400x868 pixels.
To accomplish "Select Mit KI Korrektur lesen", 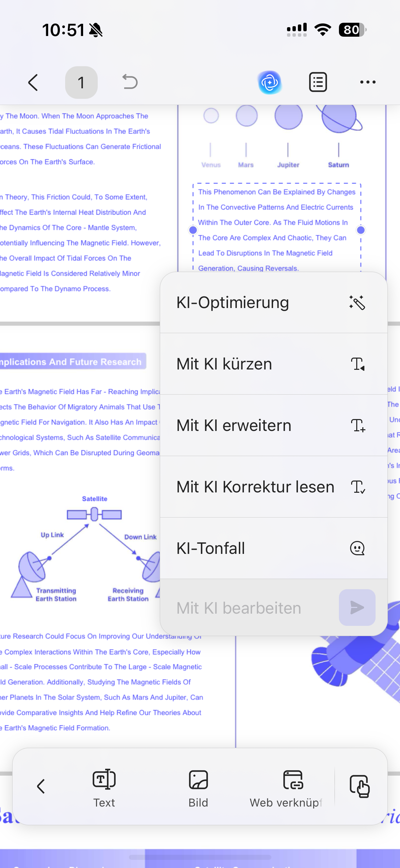I will click(x=273, y=487).
